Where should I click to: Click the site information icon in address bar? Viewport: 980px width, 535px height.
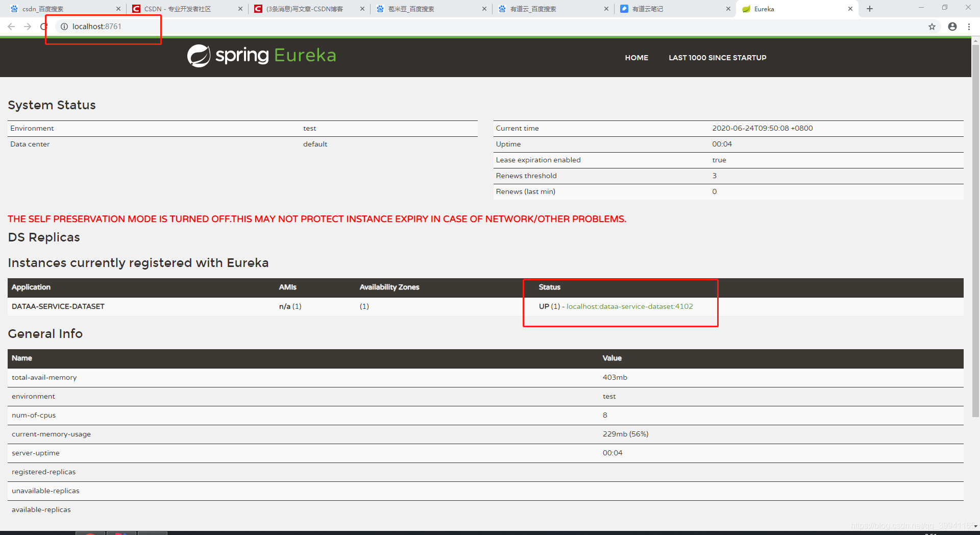(64, 27)
